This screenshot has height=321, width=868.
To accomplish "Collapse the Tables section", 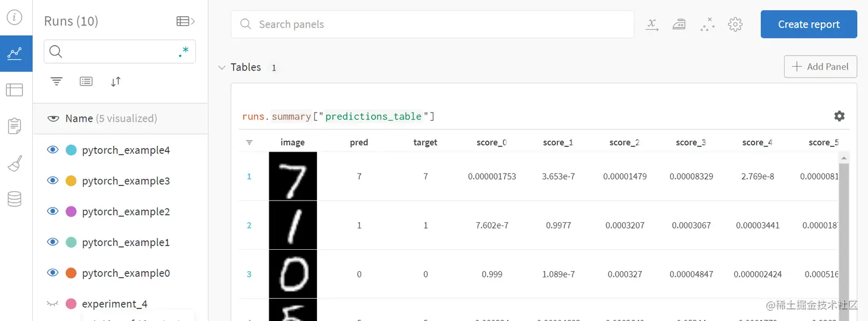I will pyautogui.click(x=222, y=67).
